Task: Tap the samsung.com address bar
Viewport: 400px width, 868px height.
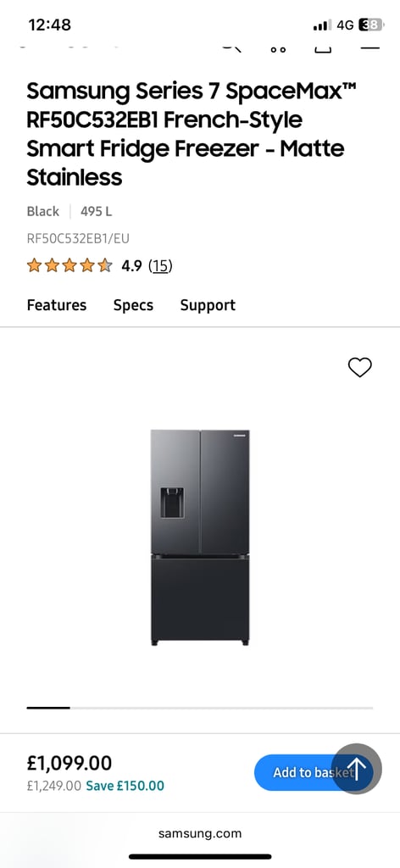Action: click(200, 833)
